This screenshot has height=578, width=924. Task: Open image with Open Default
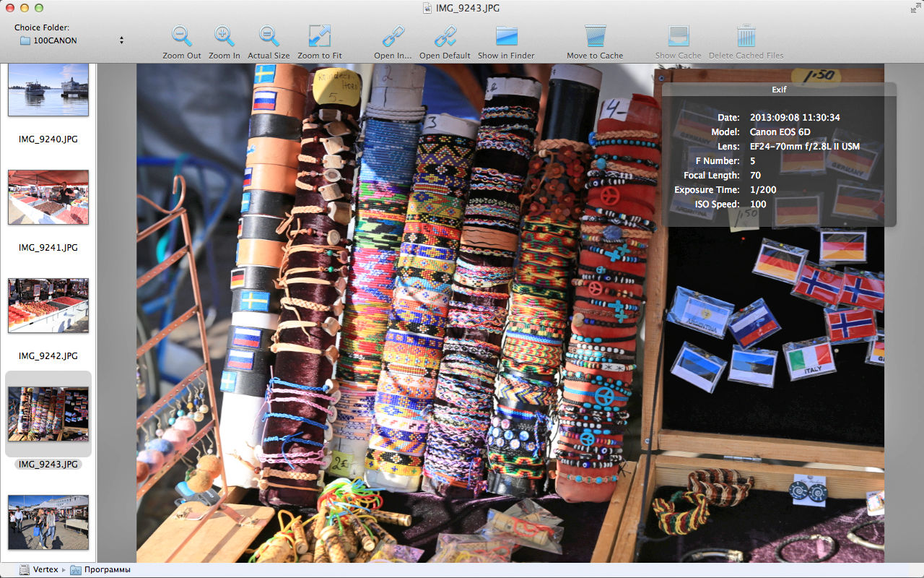pos(445,36)
